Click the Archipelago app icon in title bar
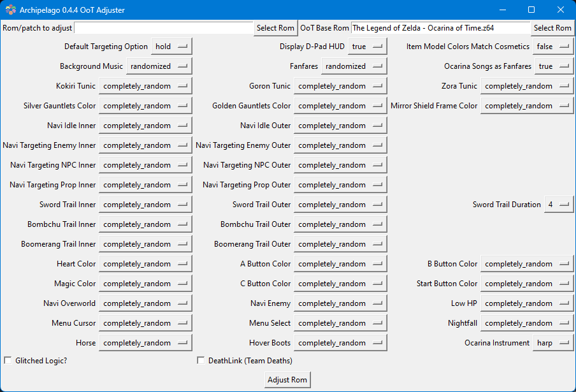 click(x=11, y=10)
